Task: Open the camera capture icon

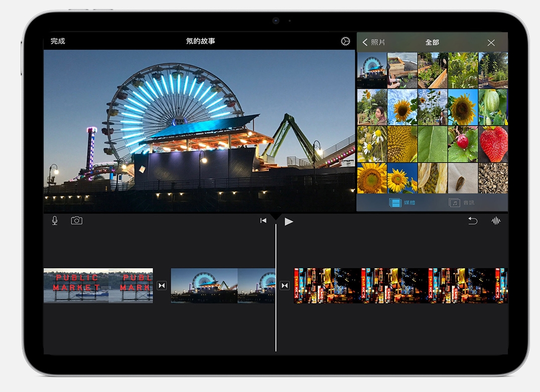Action: 76,221
